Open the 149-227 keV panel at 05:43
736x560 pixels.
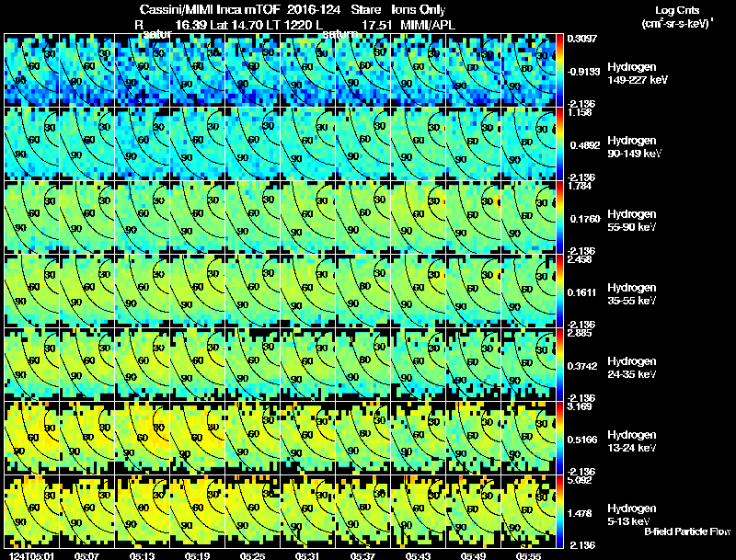tap(419, 71)
